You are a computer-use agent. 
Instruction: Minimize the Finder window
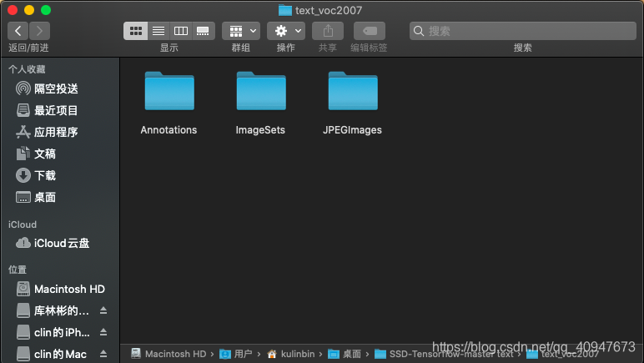[x=29, y=10]
